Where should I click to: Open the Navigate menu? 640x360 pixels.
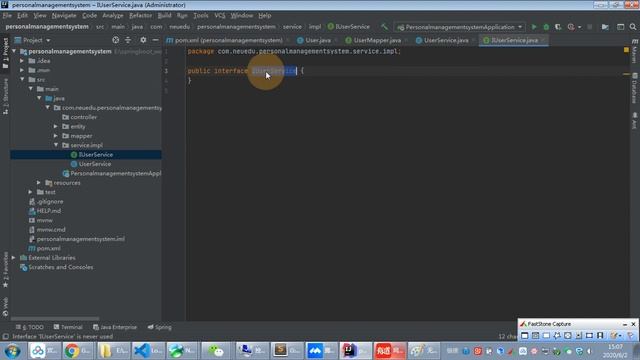(x=64, y=16)
